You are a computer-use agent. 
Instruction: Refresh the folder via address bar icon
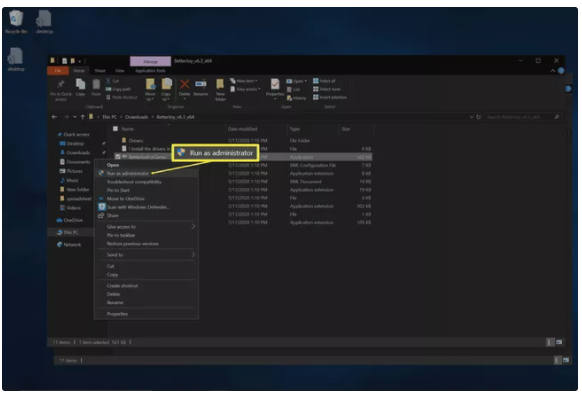(x=478, y=117)
